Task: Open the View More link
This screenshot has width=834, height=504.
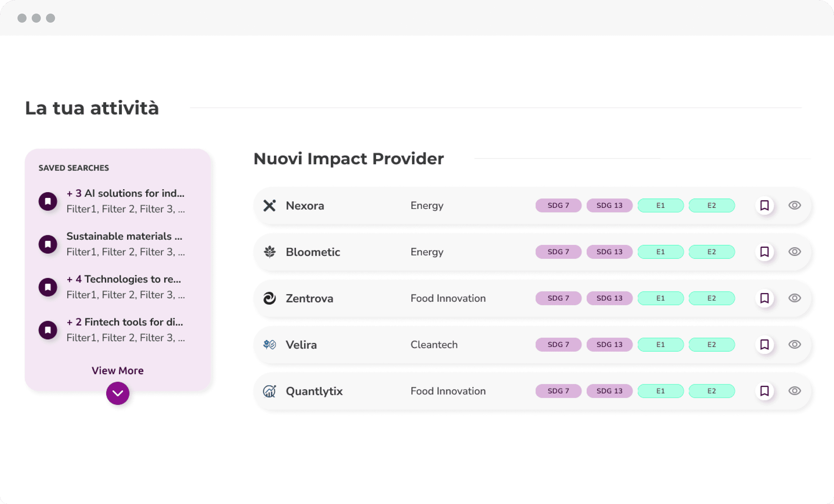Action: click(x=118, y=370)
